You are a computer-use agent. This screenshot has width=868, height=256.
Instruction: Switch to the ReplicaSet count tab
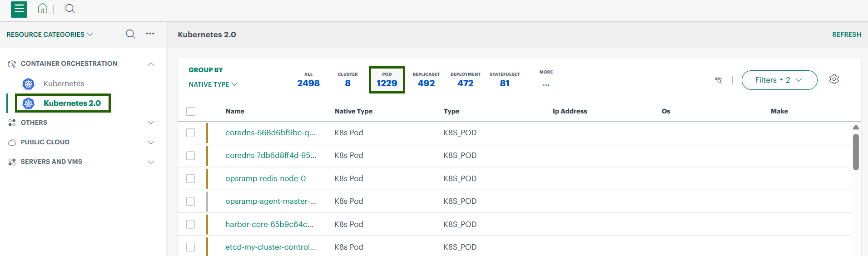point(426,80)
